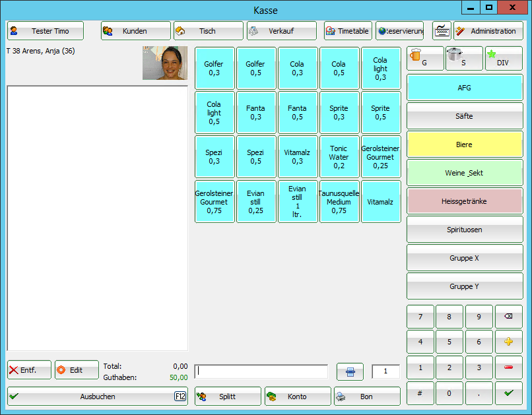Select the yellow Biere category
This screenshot has width=532, height=415.
465,144
